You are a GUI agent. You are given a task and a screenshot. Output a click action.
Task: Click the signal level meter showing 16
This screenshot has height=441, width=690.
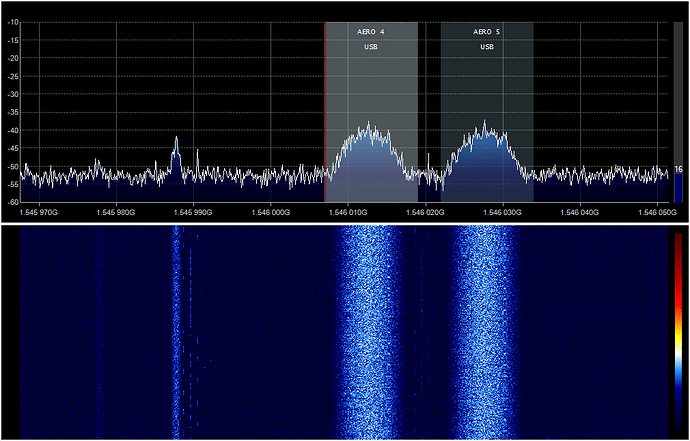678,112
